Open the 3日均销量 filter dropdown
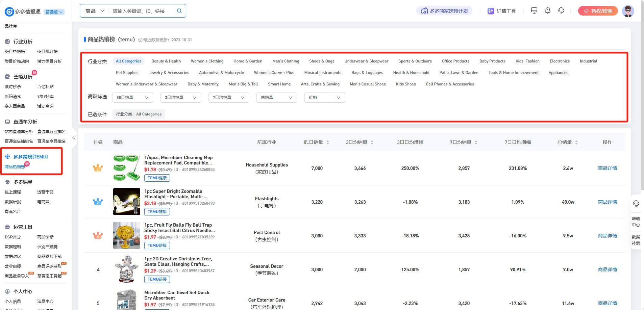The width and height of the screenshot is (644, 310). [x=180, y=98]
